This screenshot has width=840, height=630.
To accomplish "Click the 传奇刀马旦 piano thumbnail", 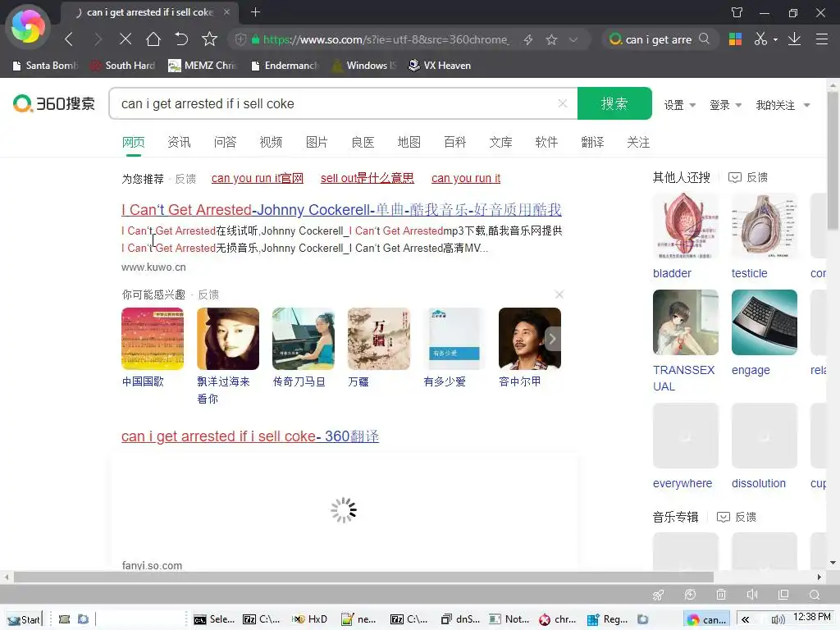I will [304, 339].
